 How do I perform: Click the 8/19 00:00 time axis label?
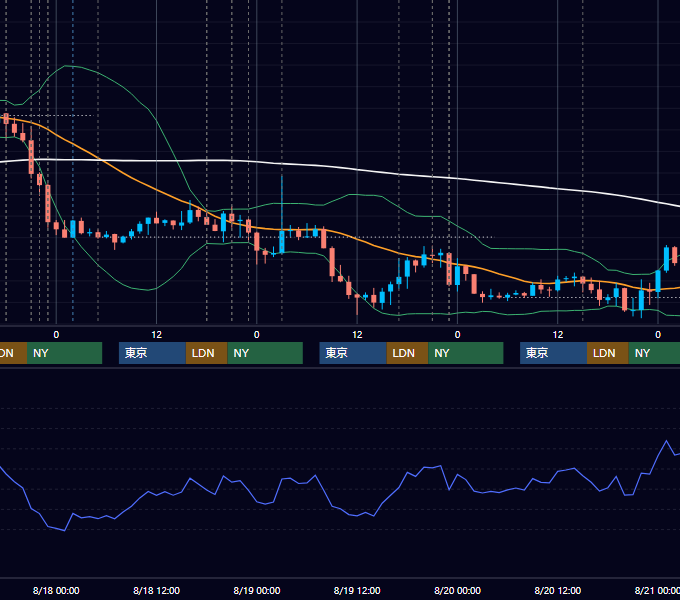click(257, 590)
